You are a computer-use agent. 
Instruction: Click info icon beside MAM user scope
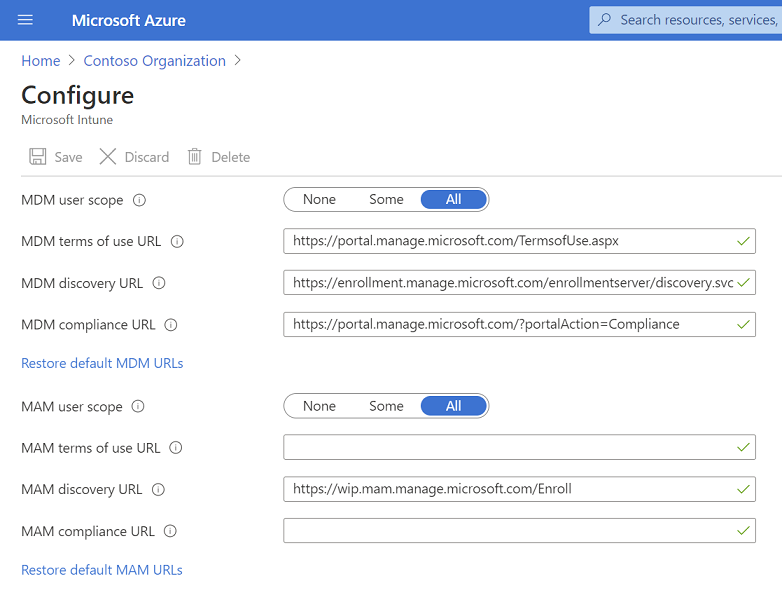point(139,407)
